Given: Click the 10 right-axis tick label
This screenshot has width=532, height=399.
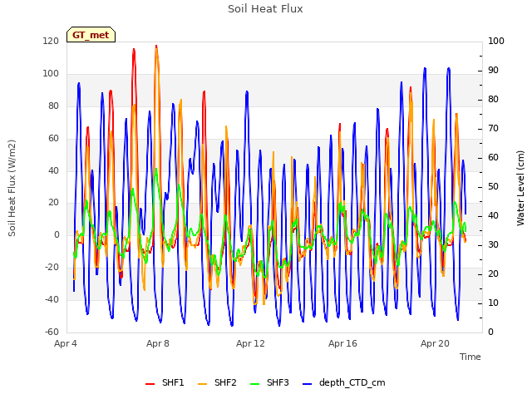Looking at the screenshot, I should tap(493, 303).
